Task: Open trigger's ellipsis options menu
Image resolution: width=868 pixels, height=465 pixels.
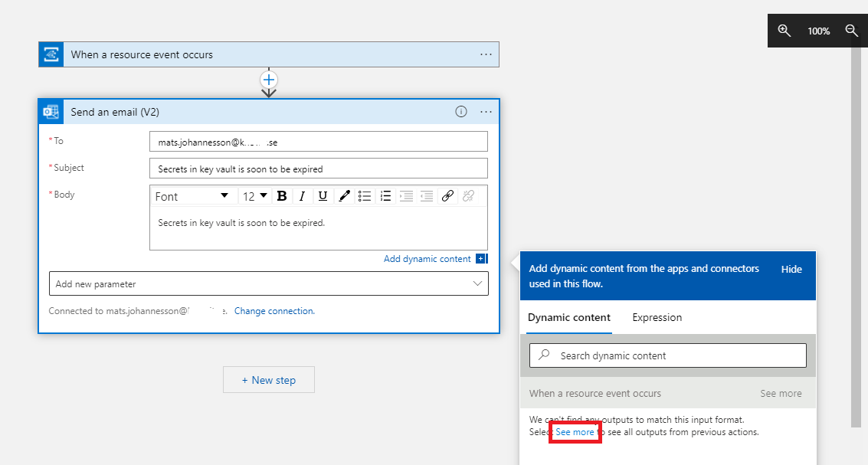Action: coord(486,54)
